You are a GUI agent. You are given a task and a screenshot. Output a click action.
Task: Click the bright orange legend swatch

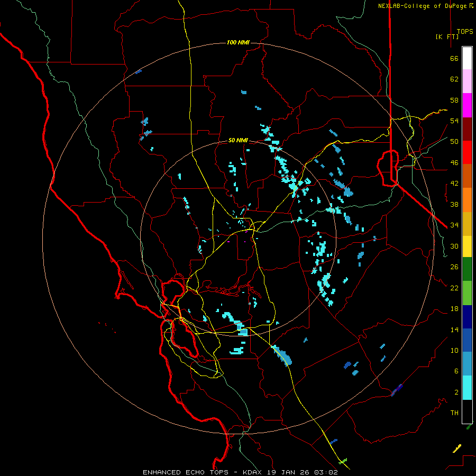click(467, 200)
